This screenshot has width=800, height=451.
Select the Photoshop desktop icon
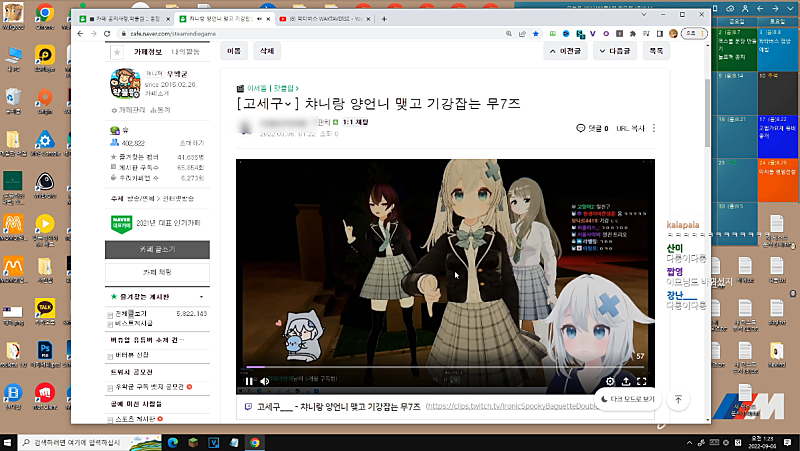(x=45, y=354)
